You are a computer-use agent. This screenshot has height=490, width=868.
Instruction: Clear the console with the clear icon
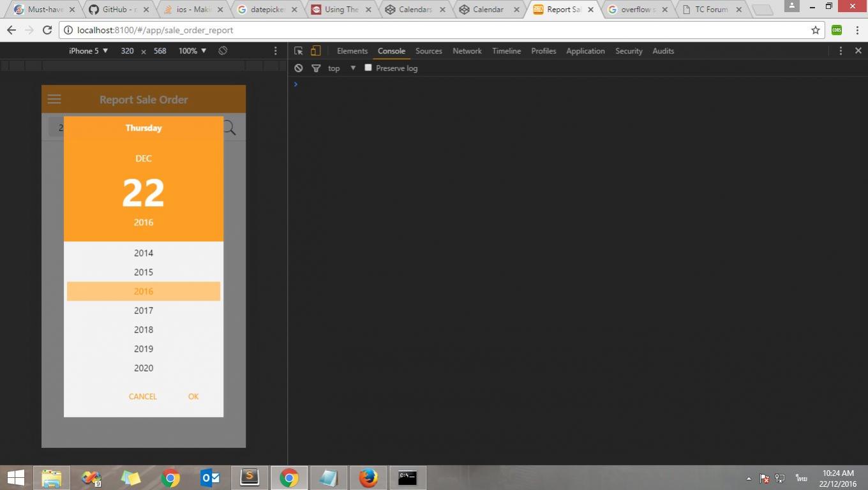pos(298,68)
